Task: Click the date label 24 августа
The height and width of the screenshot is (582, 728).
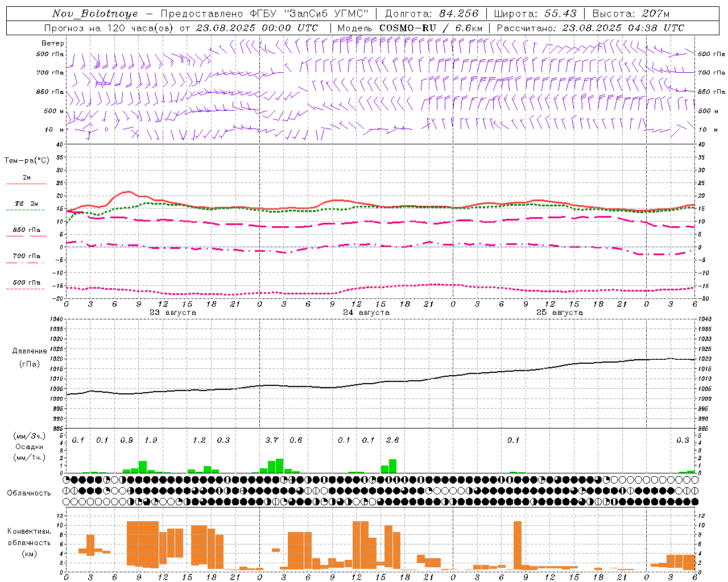Action: tap(366, 313)
